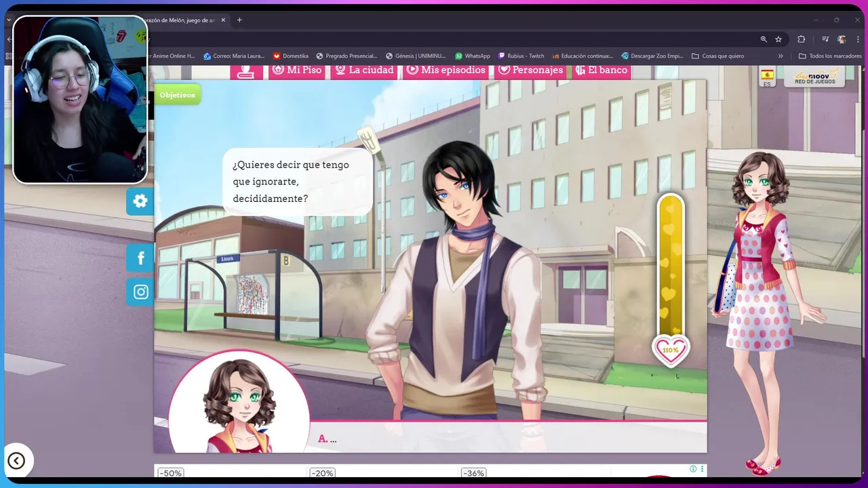The width and height of the screenshot is (868, 488).
Task: Open the Génesis | UNIMINU bookmark
Action: (416, 56)
